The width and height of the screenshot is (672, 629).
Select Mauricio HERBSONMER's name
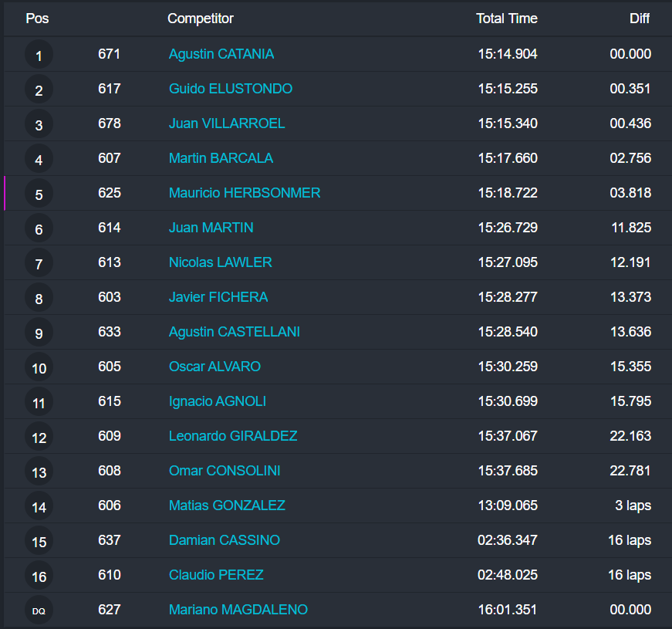pos(245,193)
